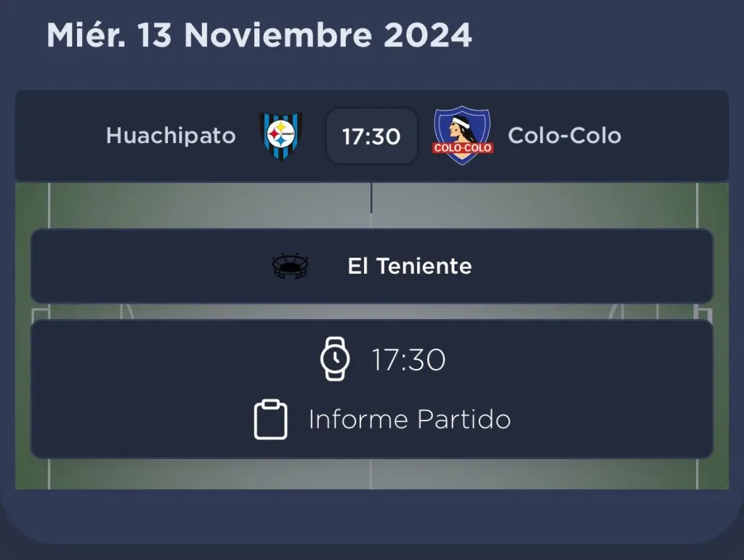The image size is (744, 560).
Task: Click the clipboard icon beside Informe Partido
Action: tap(270, 420)
